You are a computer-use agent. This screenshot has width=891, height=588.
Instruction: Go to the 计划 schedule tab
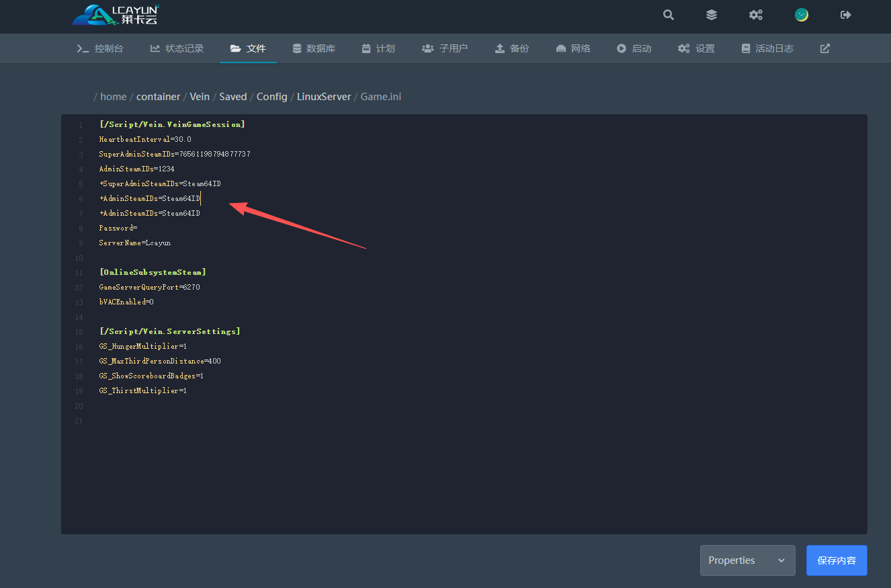pyautogui.click(x=378, y=48)
